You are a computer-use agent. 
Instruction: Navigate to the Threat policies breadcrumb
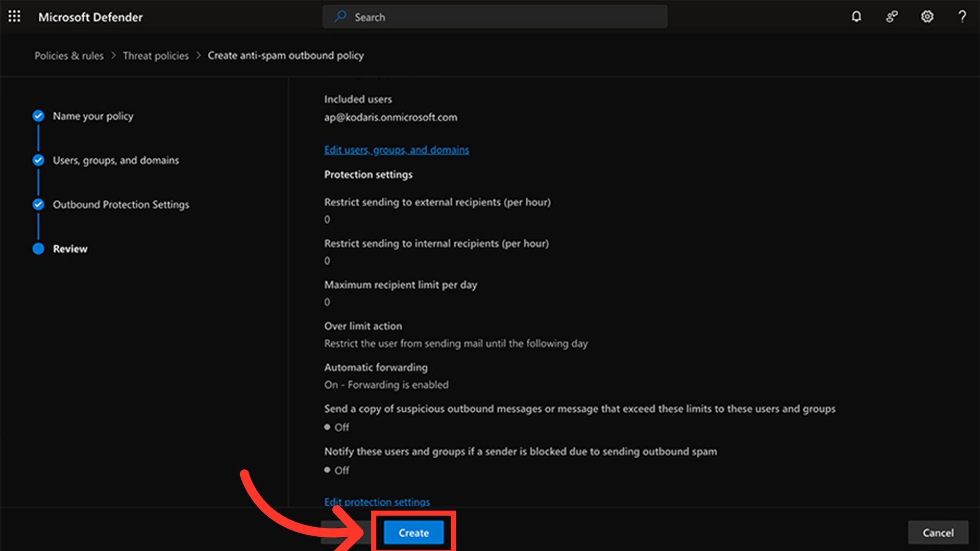tap(156, 56)
